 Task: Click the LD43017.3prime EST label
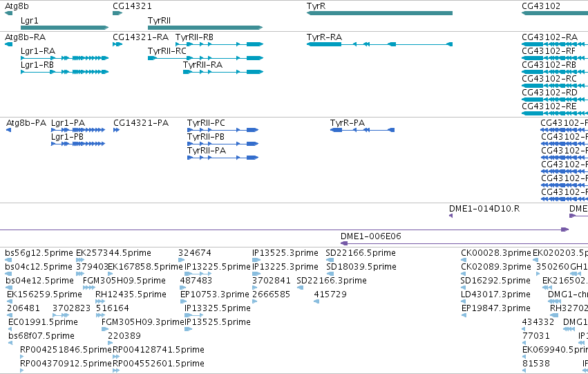[495, 295]
